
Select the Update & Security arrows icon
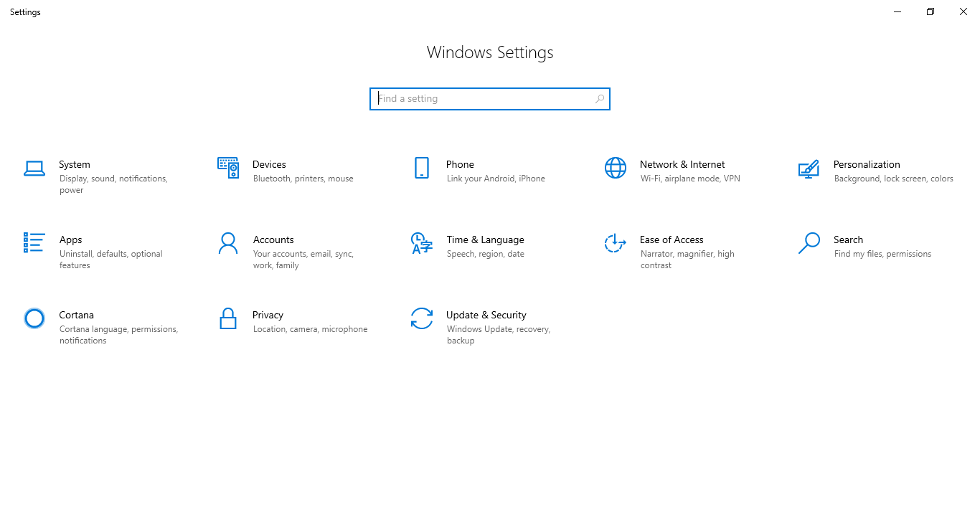[x=422, y=318]
